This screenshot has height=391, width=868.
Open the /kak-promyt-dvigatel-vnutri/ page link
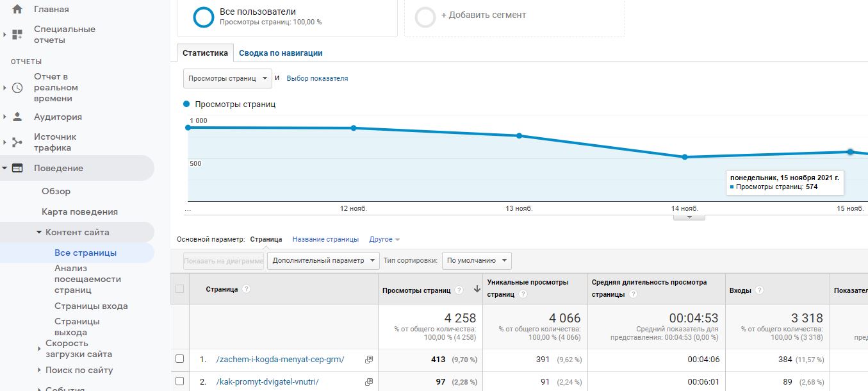point(267,382)
